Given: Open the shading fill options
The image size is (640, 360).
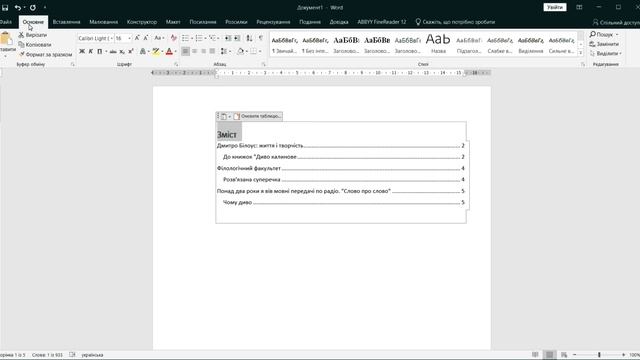Looking at the screenshot, I should [x=241, y=51].
